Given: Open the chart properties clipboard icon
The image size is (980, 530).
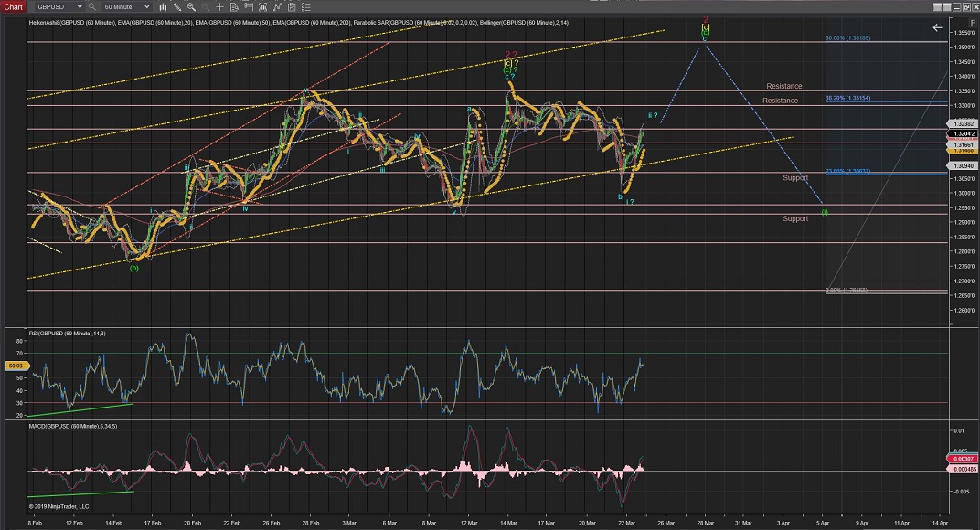Looking at the screenshot, I should click(x=292, y=7).
